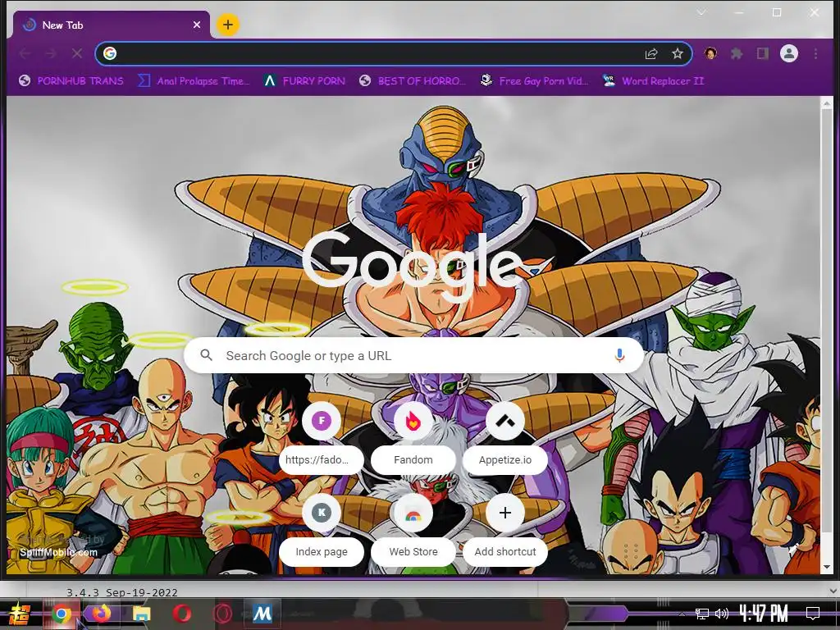
Task: Click the address bar field
Action: pyautogui.click(x=394, y=53)
